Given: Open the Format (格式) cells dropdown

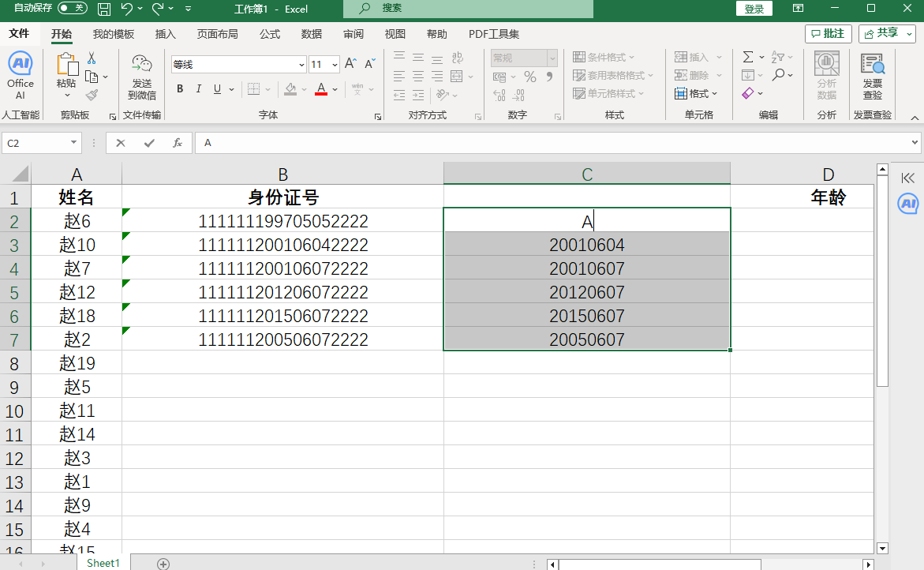Looking at the screenshot, I should (696, 93).
